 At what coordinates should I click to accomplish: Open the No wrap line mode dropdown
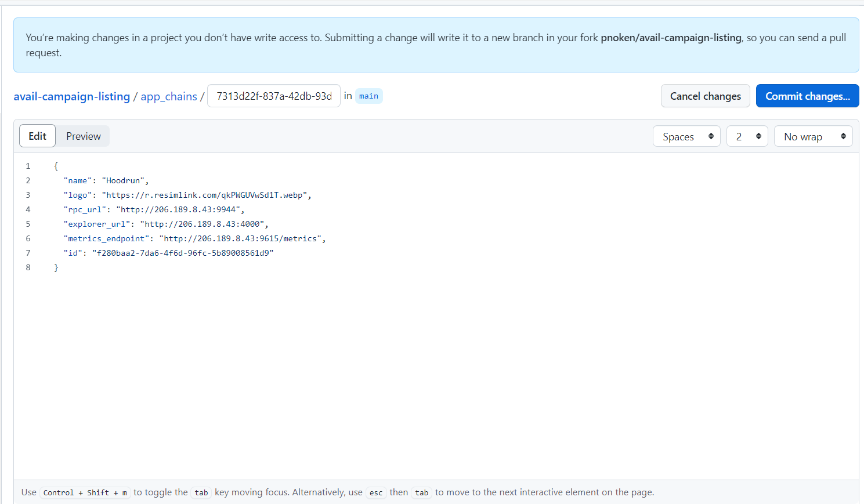(x=813, y=136)
